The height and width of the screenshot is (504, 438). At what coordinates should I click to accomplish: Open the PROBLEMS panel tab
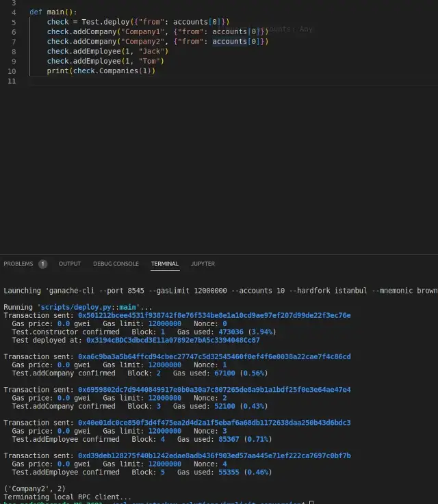18,263
